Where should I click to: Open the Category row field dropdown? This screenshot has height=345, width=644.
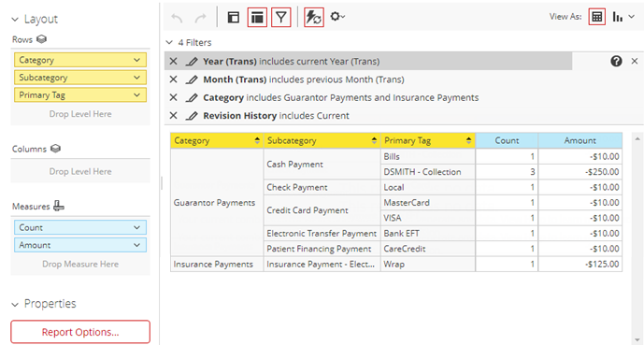click(x=136, y=60)
